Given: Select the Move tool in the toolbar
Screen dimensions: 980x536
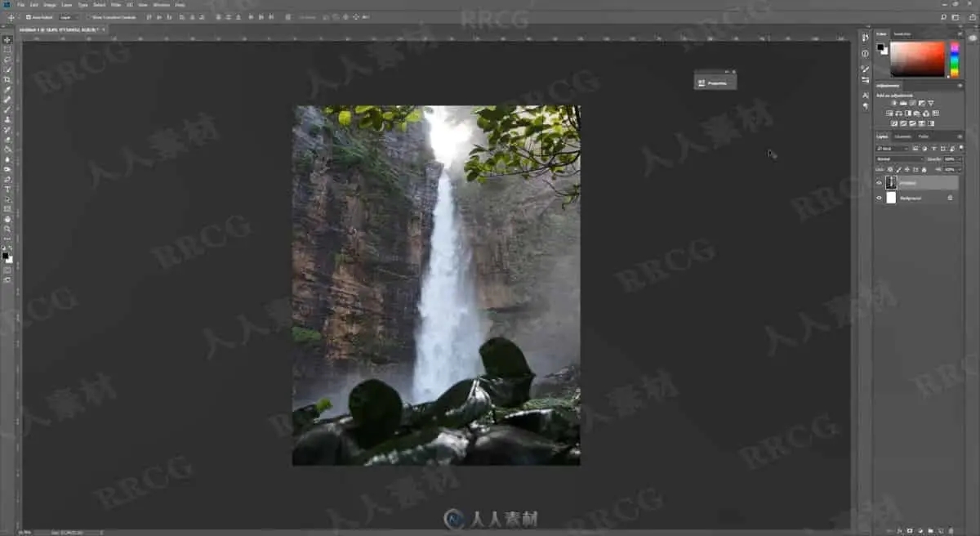Looking at the screenshot, I should [x=7, y=39].
